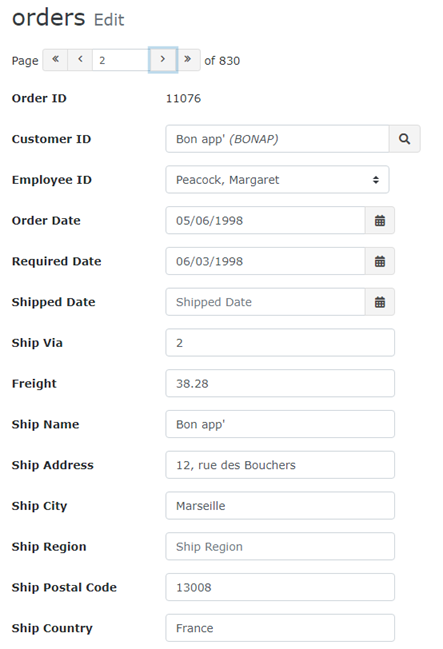
Task: Go to next order page
Action: (163, 60)
